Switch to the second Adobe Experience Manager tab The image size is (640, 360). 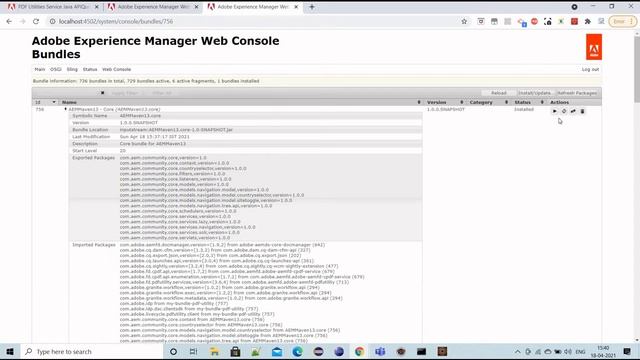252,7
